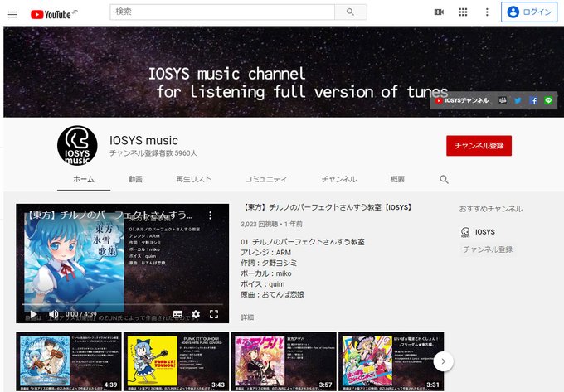
Task: Open the 3:43 PUNK IT video thumbnail
Action: coord(176,361)
